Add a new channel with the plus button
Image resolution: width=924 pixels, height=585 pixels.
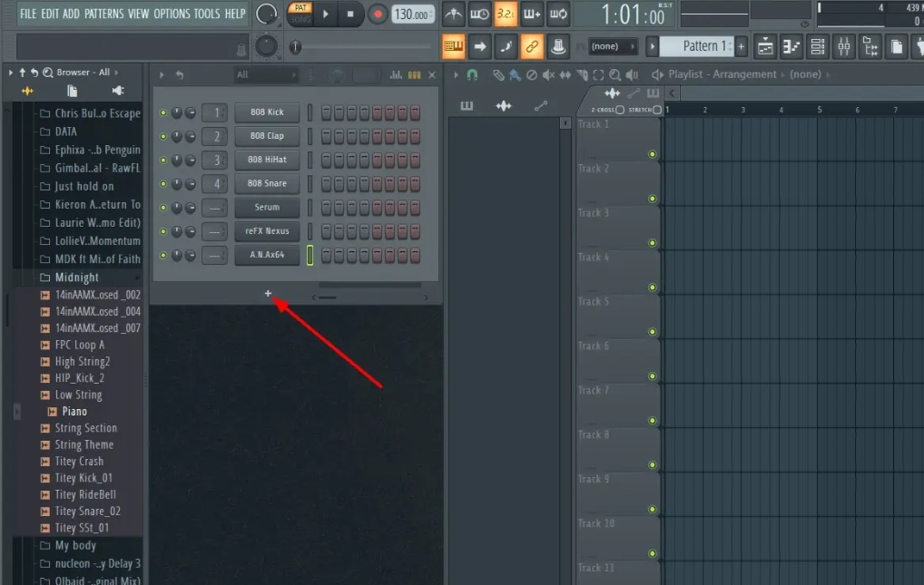pyautogui.click(x=268, y=293)
